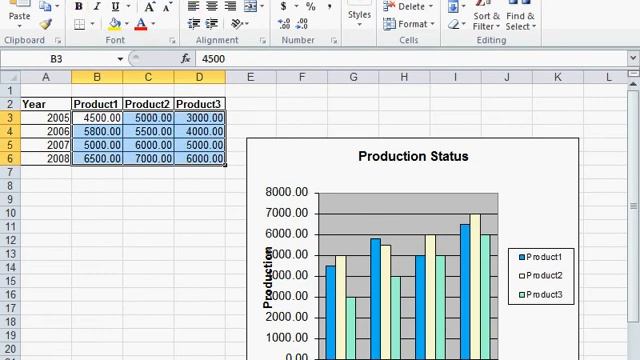Select row header 3
Image resolution: width=640 pixels, height=360 pixels.
tap(10, 118)
